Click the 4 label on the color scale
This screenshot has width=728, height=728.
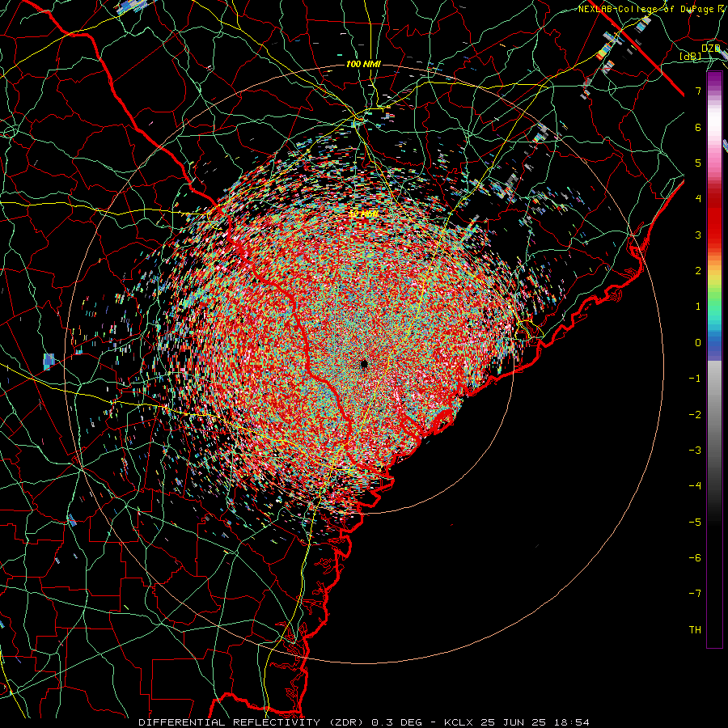[698, 199]
